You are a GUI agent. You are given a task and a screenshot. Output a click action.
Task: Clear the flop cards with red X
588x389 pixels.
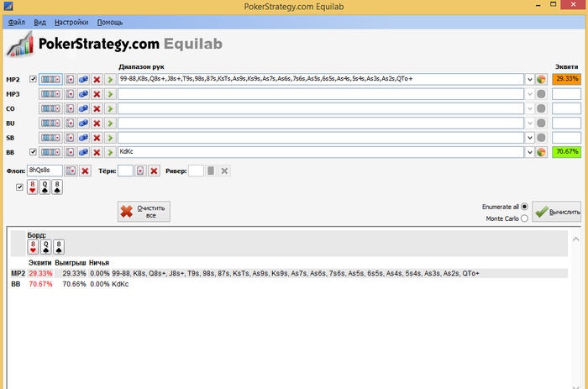85,171
